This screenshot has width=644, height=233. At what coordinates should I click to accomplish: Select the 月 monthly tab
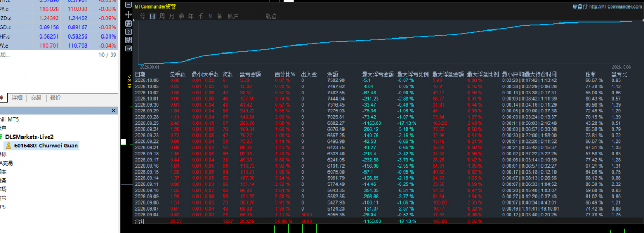point(172,17)
